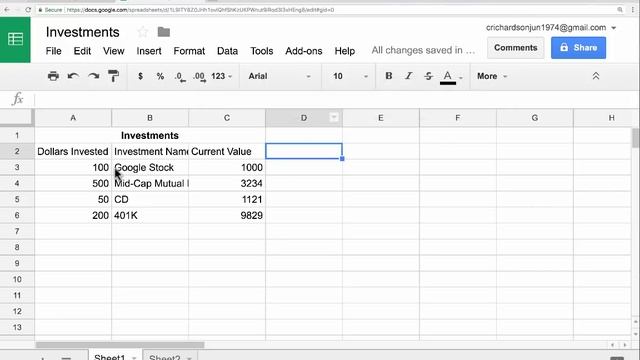
Task: Open the 123 number format dropdown
Action: (x=222, y=76)
